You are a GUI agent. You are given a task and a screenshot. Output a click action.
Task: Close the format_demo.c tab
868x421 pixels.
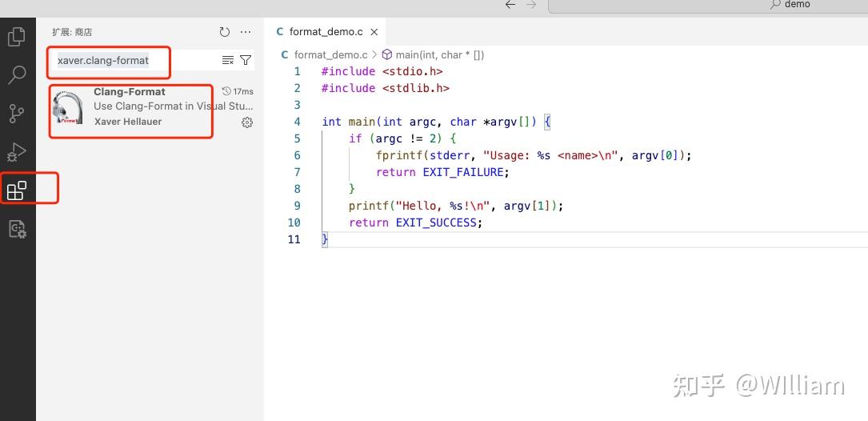coord(374,32)
